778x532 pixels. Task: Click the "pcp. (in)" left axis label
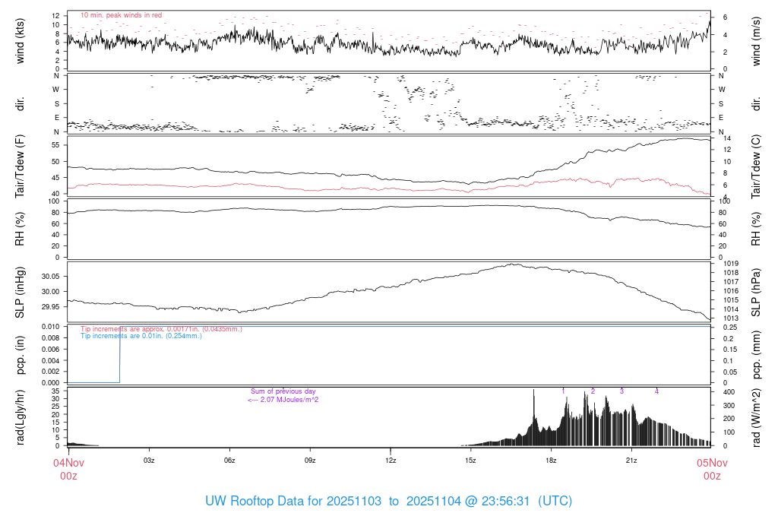coord(21,354)
